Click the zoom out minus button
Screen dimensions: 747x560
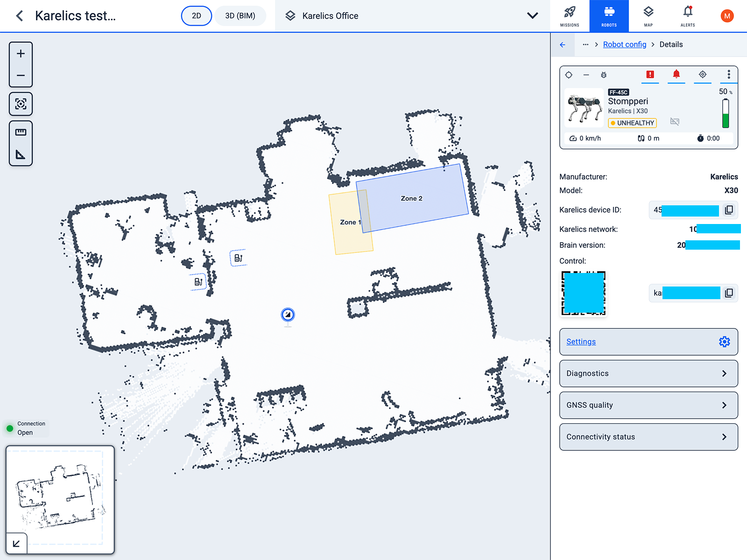[21, 76]
